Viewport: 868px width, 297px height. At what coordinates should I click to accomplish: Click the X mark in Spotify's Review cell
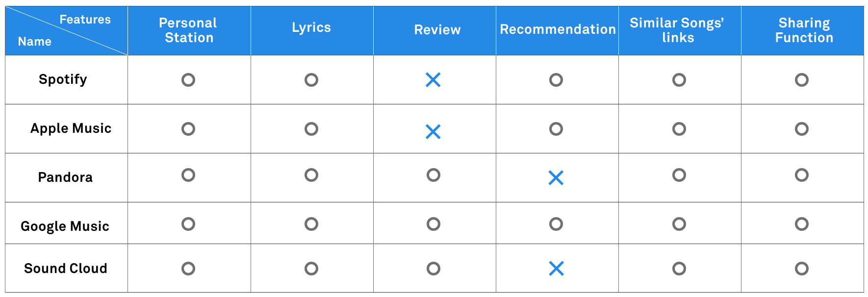point(433,79)
